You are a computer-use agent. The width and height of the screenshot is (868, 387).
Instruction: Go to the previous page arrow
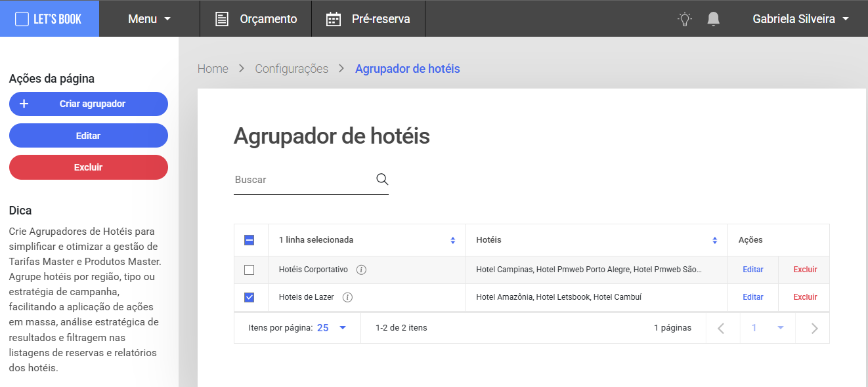coord(722,328)
